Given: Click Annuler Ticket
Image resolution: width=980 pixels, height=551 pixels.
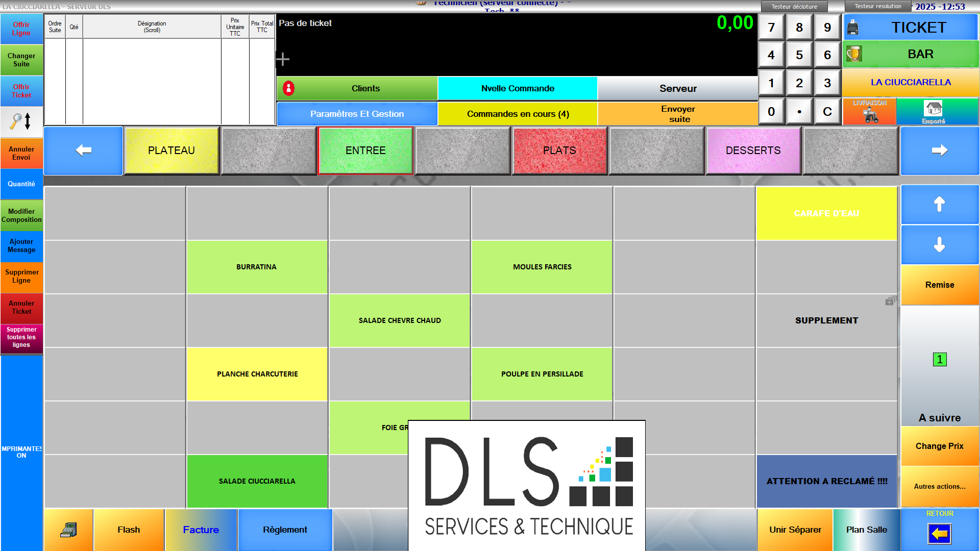Looking at the screenshot, I should tap(21, 308).
